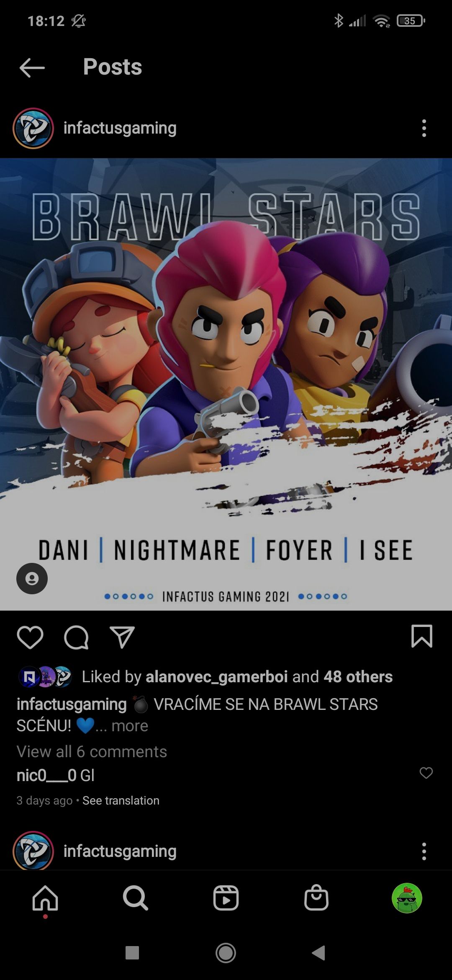Open infactusgaming profile avatar at post header
Image resolution: width=452 pixels, height=980 pixels.
pos(33,128)
